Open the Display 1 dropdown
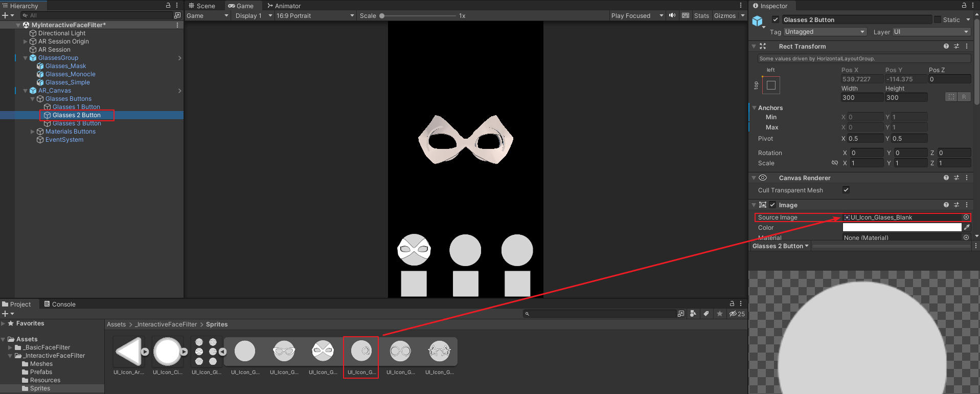Image resolution: width=980 pixels, height=394 pixels. (254, 15)
